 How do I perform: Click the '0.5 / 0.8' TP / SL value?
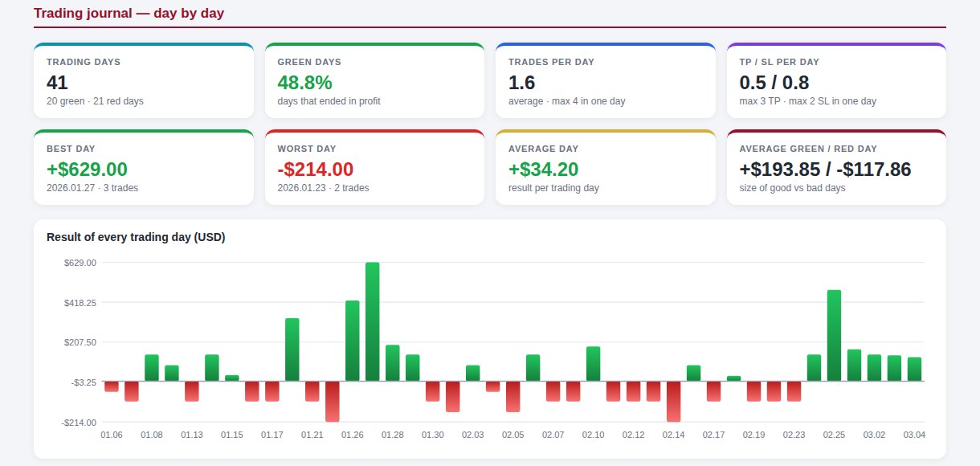tap(774, 82)
